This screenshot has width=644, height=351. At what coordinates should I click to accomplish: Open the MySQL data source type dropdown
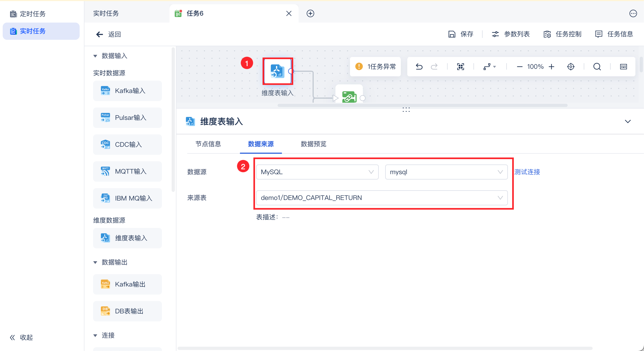[317, 172]
